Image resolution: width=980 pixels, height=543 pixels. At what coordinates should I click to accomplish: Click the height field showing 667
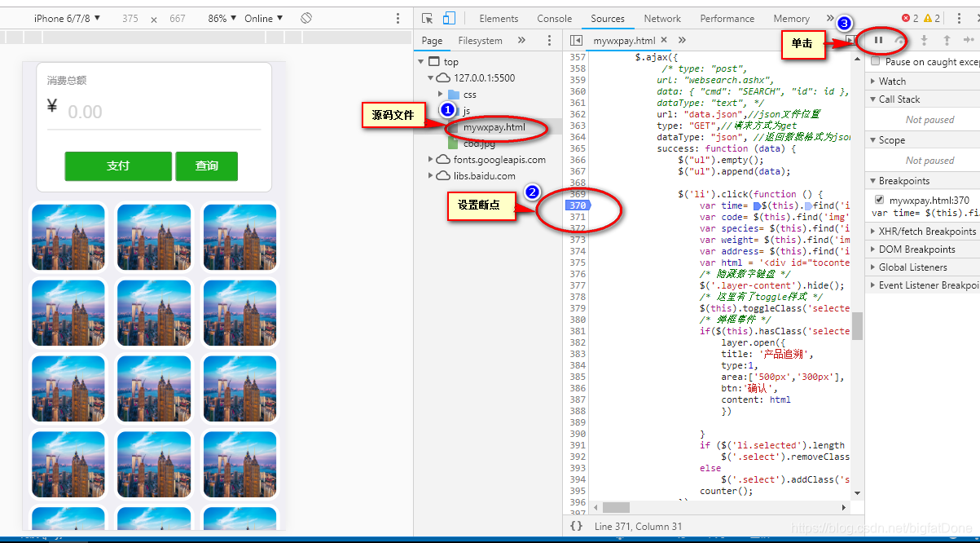click(x=177, y=18)
